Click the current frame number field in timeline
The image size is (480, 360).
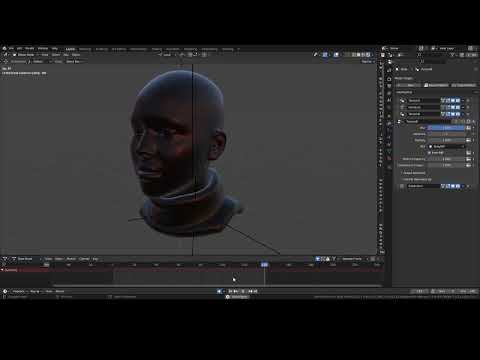point(420,291)
